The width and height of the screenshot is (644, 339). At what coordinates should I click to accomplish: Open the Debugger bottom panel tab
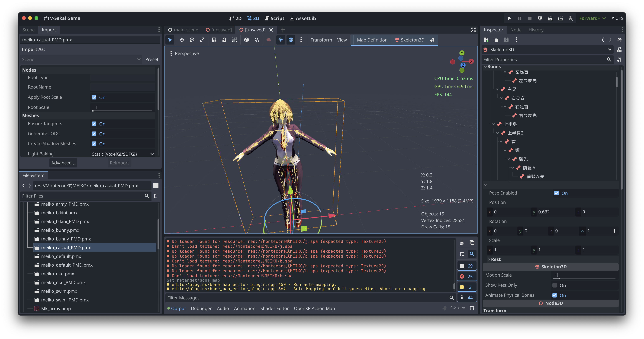201,308
